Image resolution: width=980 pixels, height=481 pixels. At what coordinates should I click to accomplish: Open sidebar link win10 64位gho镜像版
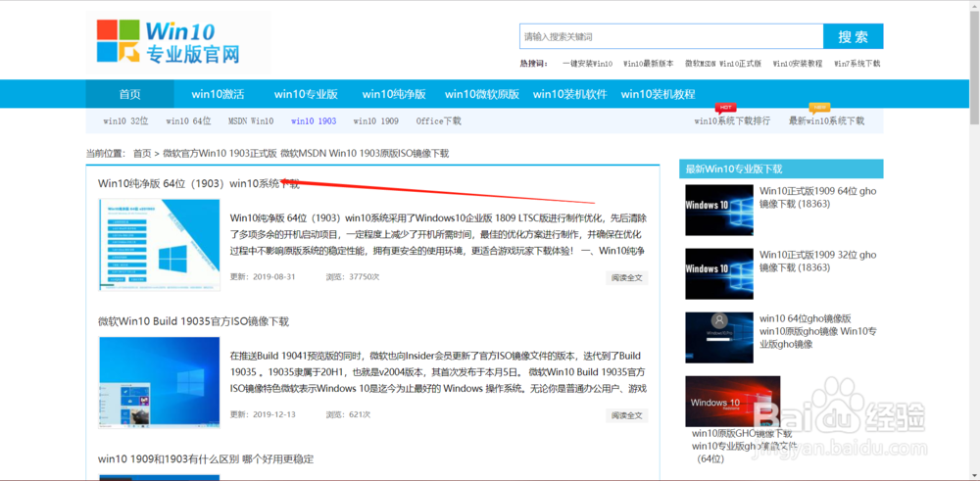[x=818, y=331]
